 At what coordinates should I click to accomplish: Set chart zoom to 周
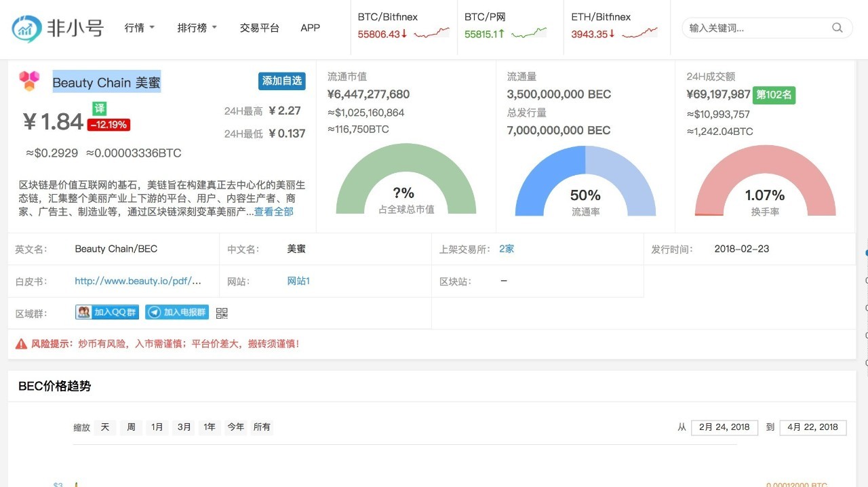point(131,427)
